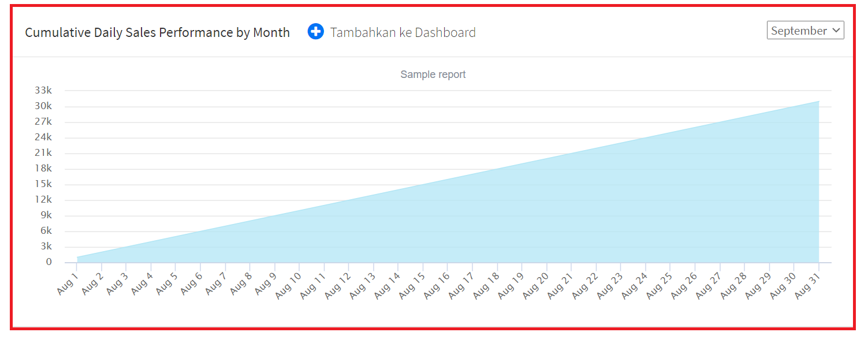Click the 27k y-axis label
868x347 pixels.
click(x=44, y=122)
